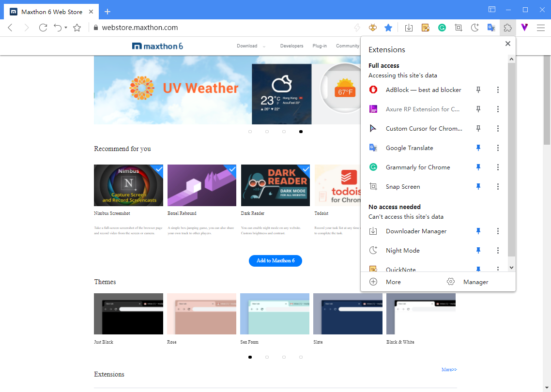The image size is (551, 392).
Task: Select the Dark Reader thumbnail
Action: tap(275, 185)
